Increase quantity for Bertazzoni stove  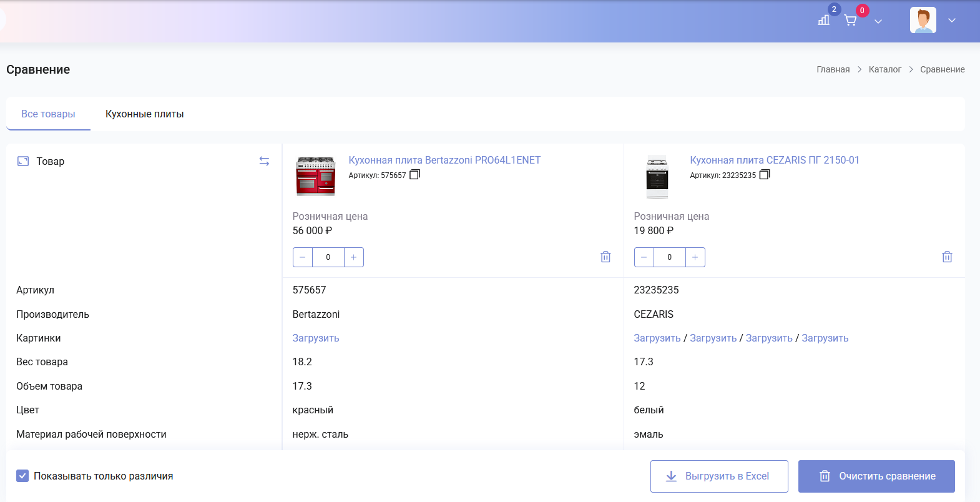pyautogui.click(x=354, y=257)
